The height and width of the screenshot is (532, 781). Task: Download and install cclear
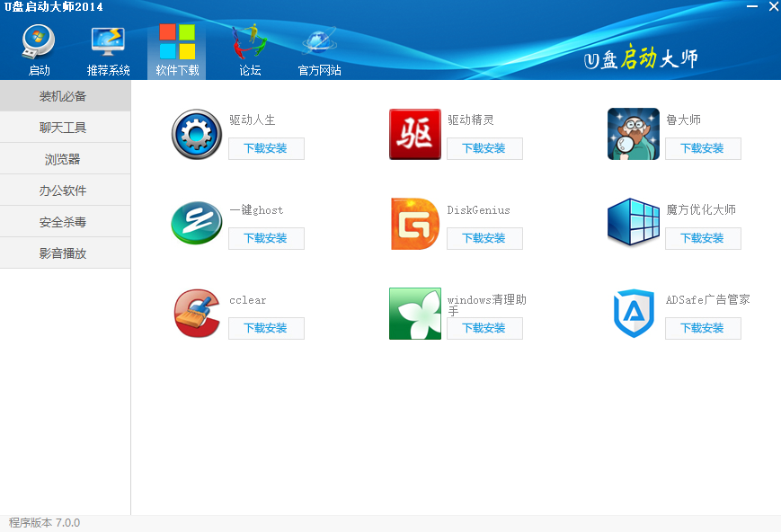pyautogui.click(x=266, y=328)
